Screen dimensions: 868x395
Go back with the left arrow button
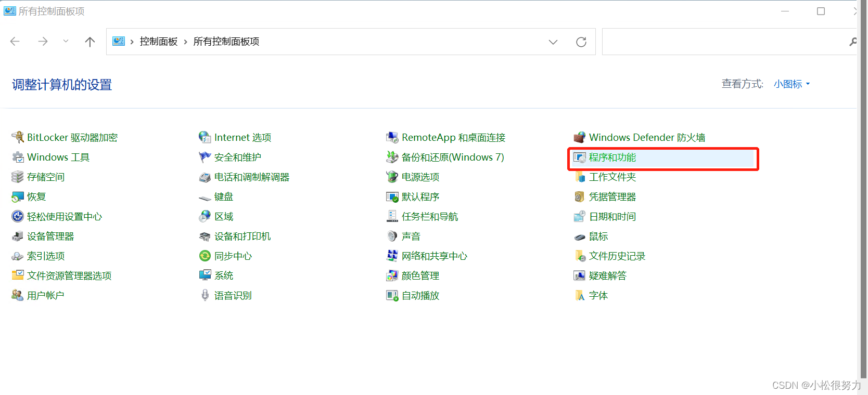15,42
